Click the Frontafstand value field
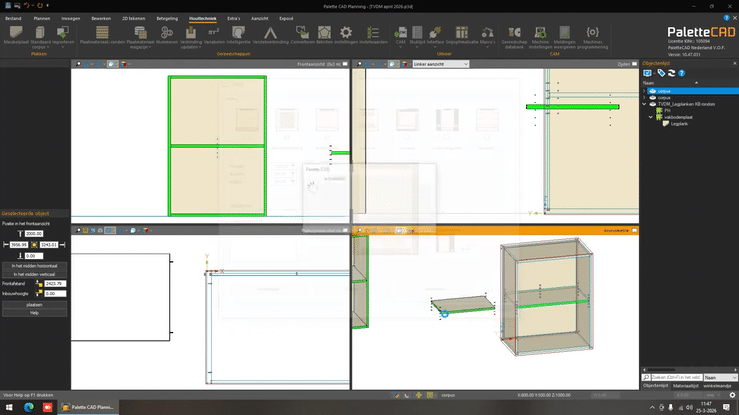 pos(54,284)
